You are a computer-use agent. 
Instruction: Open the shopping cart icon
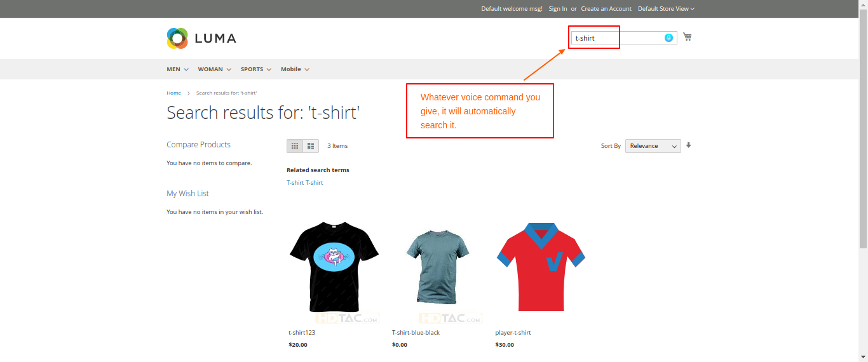click(x=687, y=37)
